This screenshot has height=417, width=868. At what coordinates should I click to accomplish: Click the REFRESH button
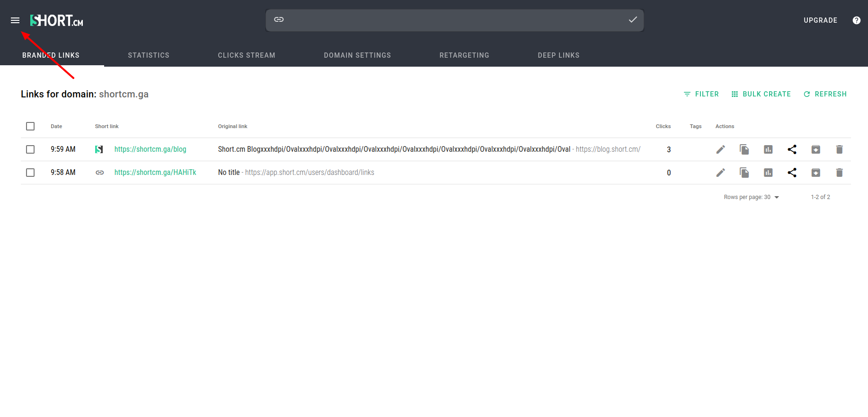click(x=825, y=94)
